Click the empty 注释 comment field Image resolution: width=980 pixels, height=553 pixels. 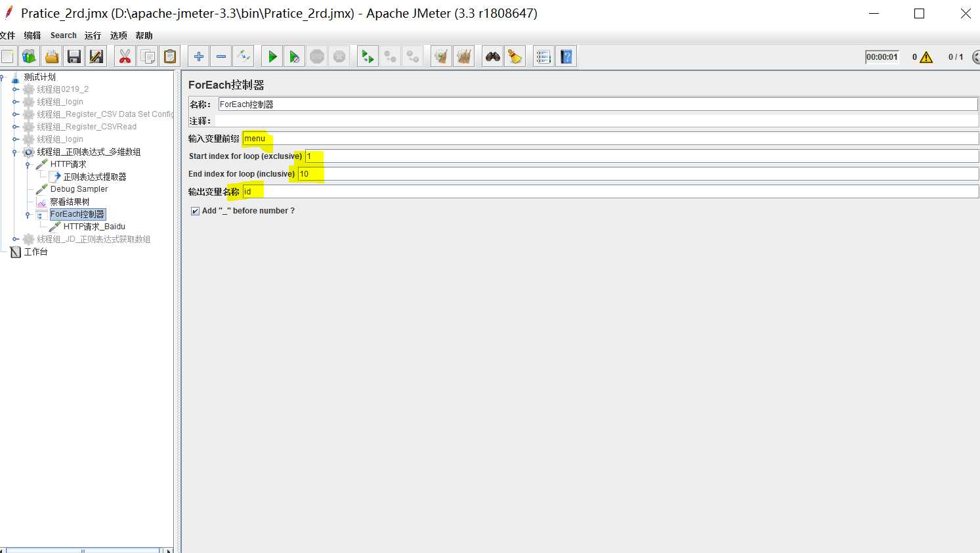click(597, 121)
